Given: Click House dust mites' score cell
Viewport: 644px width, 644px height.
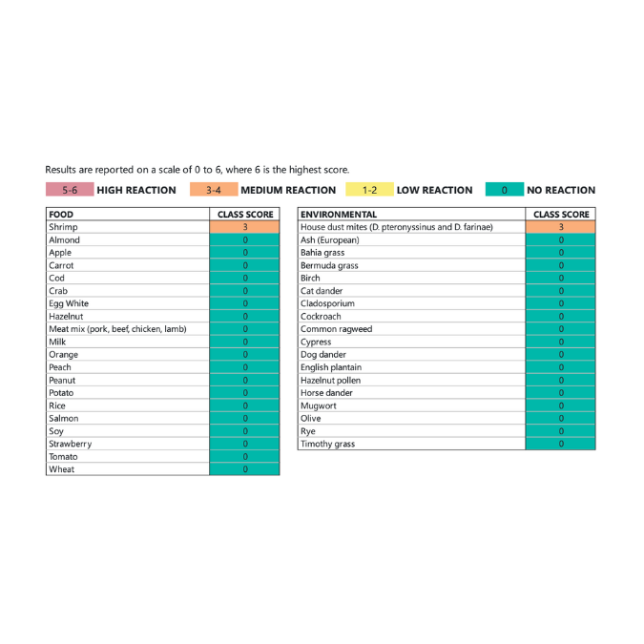Looking at the screenshot, I should coord(560,227).
